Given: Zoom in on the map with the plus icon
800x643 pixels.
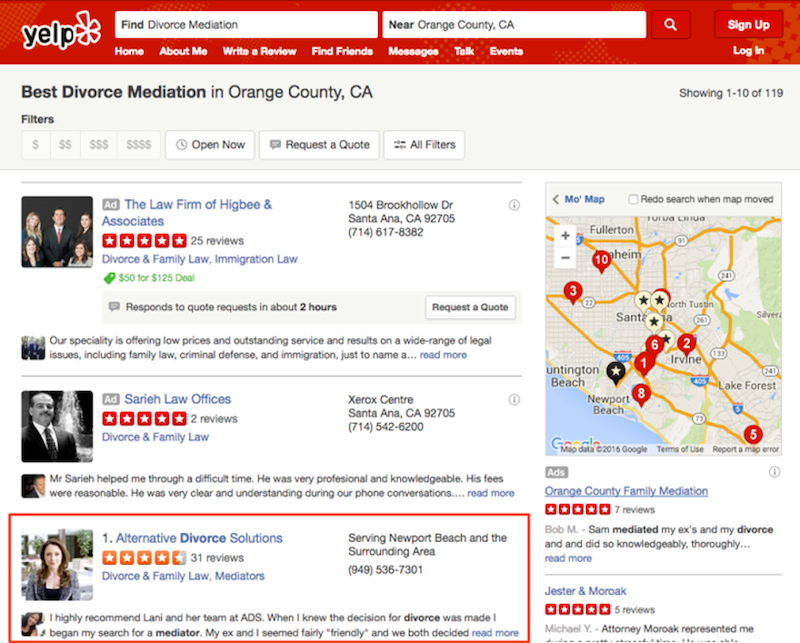Looking at the screenshot, I should click(565, 236).
